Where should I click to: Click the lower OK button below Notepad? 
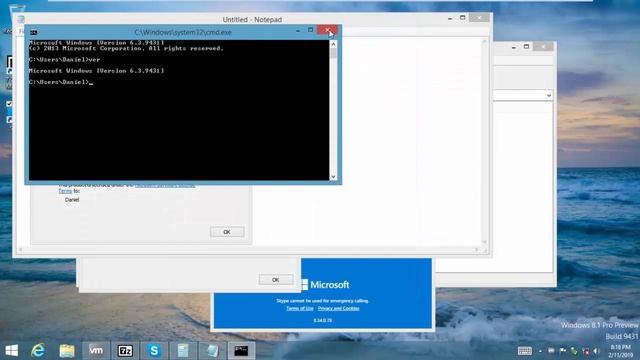[x=276, y=280]
